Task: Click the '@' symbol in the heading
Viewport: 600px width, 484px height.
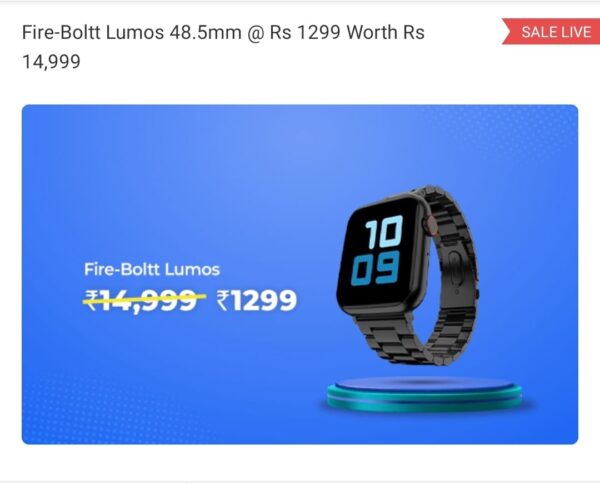Action: point(255,33)
